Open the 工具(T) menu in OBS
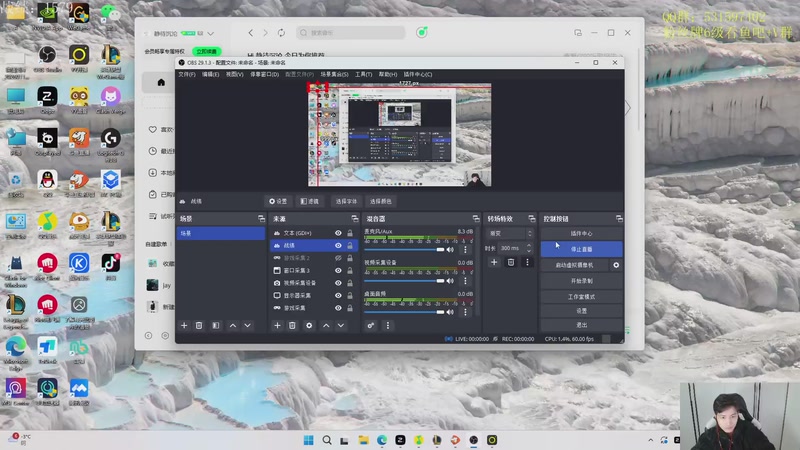 coord(363,74)
